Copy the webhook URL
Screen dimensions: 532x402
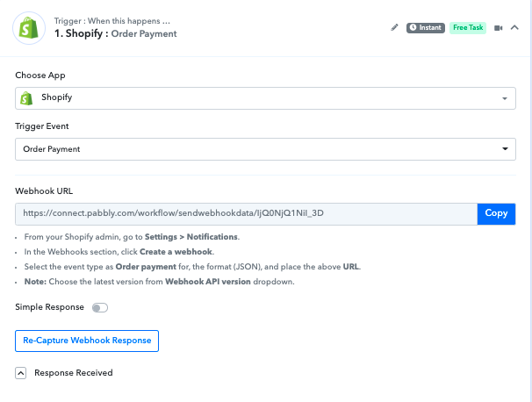coord(496,213)
